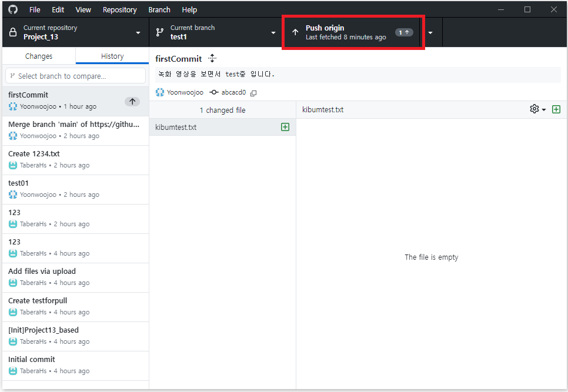Click the branch icon in compare field
This screenshot has height=392, width=568.
pos(13,76)
